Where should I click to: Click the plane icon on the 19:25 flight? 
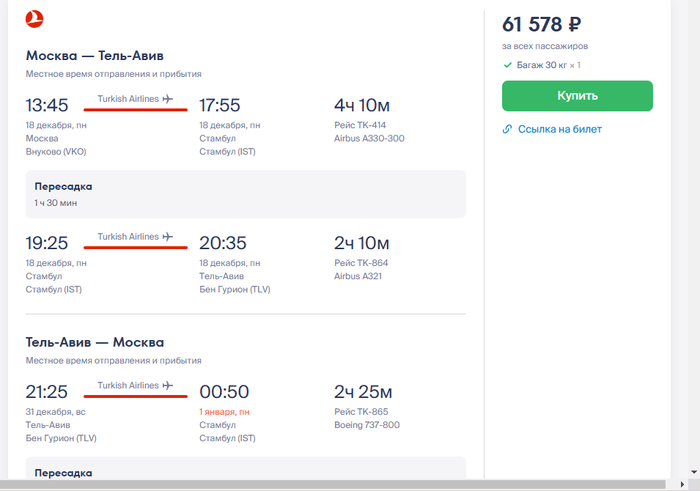(x=167, y=237)
